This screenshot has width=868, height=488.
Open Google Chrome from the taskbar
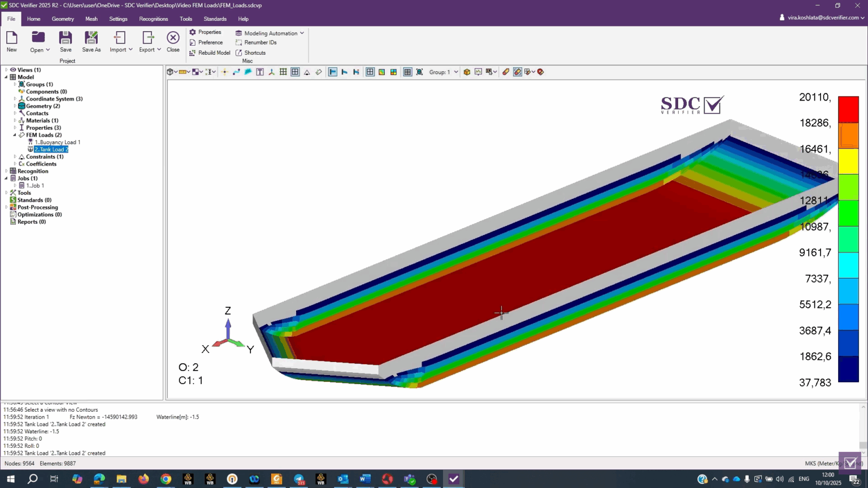(166, 479)
